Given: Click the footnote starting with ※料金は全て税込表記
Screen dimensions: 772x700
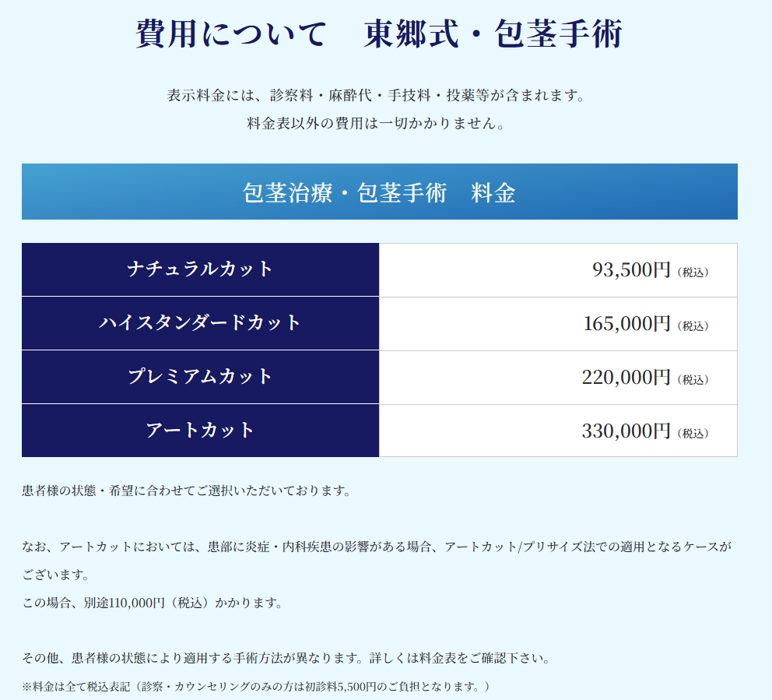Looking at the screenshot, I should [x=257, y=687].
